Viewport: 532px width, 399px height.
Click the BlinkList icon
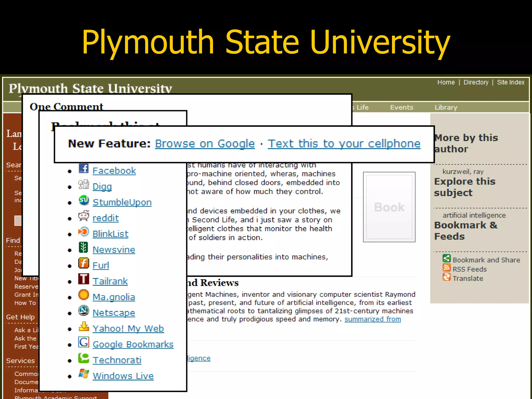(x=84, y=232)
